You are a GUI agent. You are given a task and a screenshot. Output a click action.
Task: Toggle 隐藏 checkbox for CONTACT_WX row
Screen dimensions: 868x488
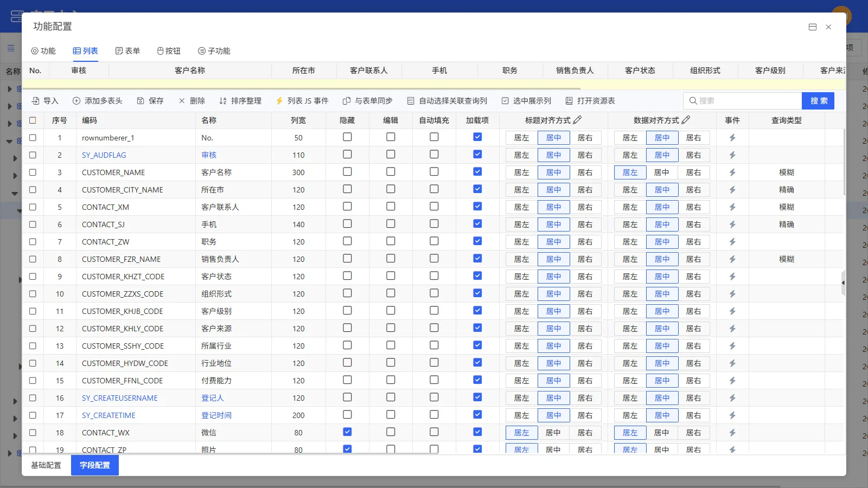[x=347, y=432]
